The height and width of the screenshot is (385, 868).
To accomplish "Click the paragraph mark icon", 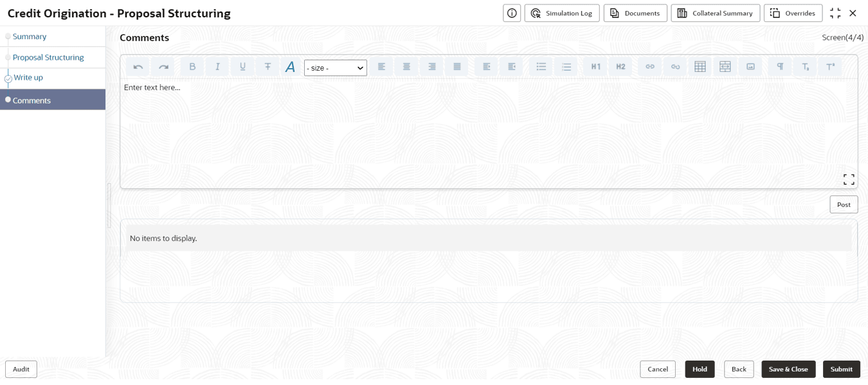I will 780,67.
